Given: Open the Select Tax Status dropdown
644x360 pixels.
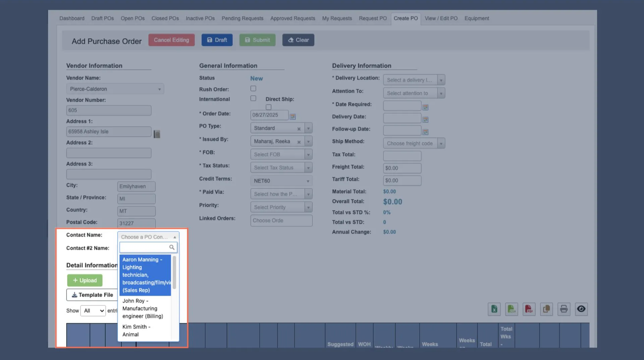Looking at the screenshot, I should coord(281,167).
